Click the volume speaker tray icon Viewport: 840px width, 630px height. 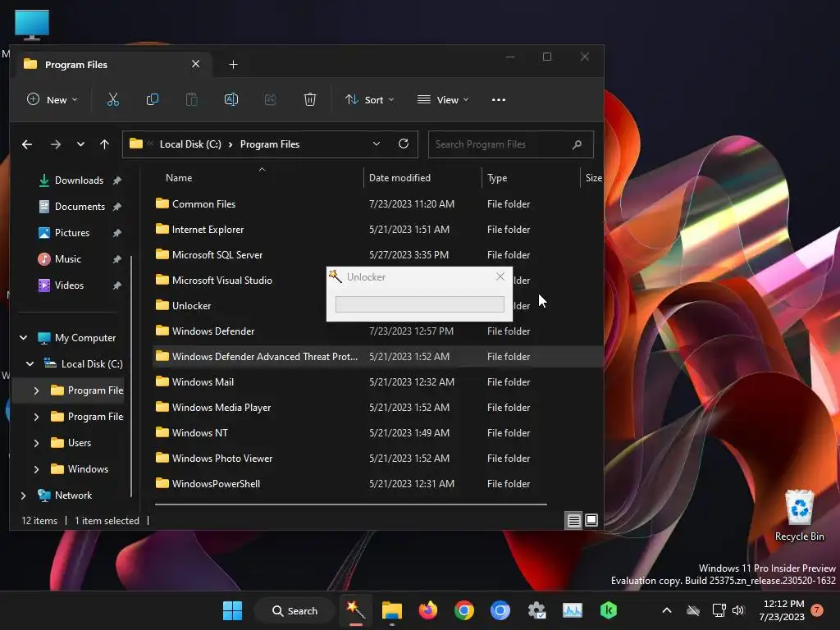click(x=738, y=610)
